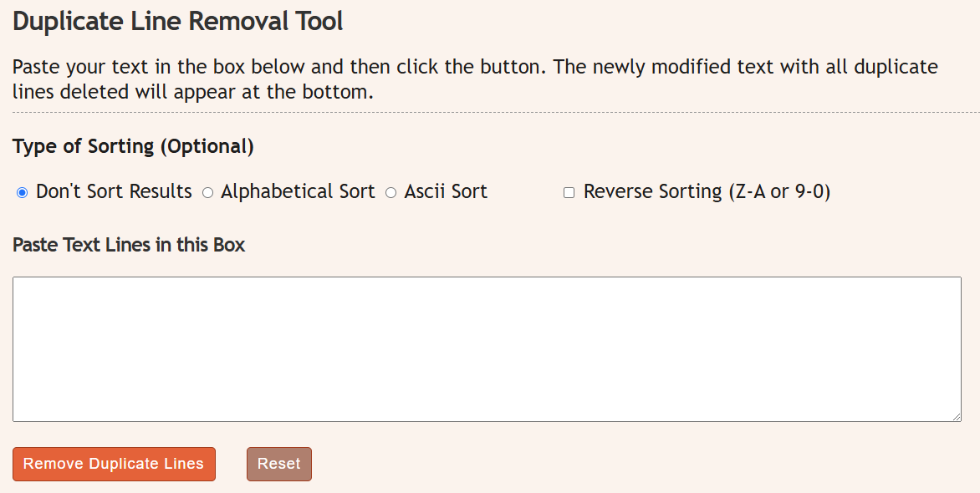Click the "Reverse Sorting (Z-A or 9-0)" label

click(x=707, y=191)
